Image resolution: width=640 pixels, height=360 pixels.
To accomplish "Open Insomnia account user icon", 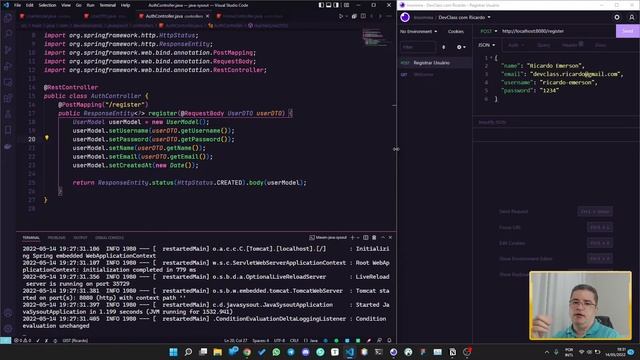I will (632, 17).
